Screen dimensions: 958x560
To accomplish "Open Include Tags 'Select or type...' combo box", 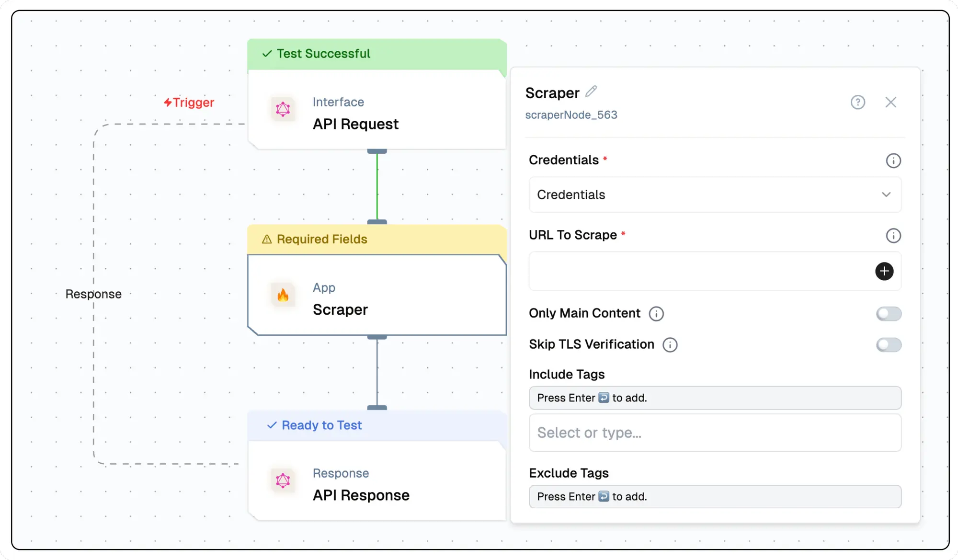I will 715,433.
